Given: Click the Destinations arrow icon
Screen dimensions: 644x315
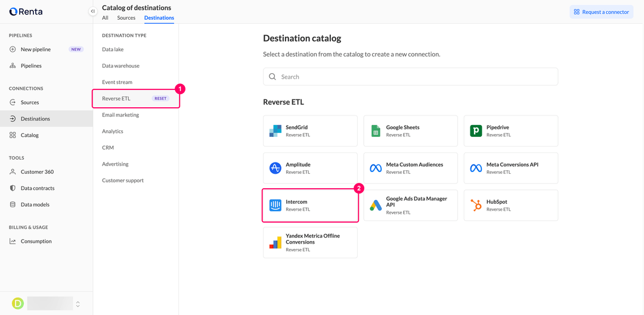Looking at the screenshot, I should pyautogui.click(x=13, y=118).
